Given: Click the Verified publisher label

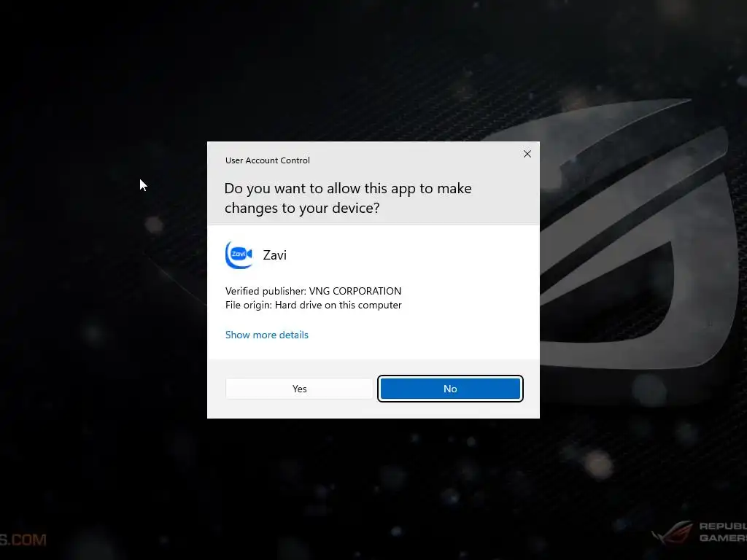Looking at the screenshot, I should (266, 291).
